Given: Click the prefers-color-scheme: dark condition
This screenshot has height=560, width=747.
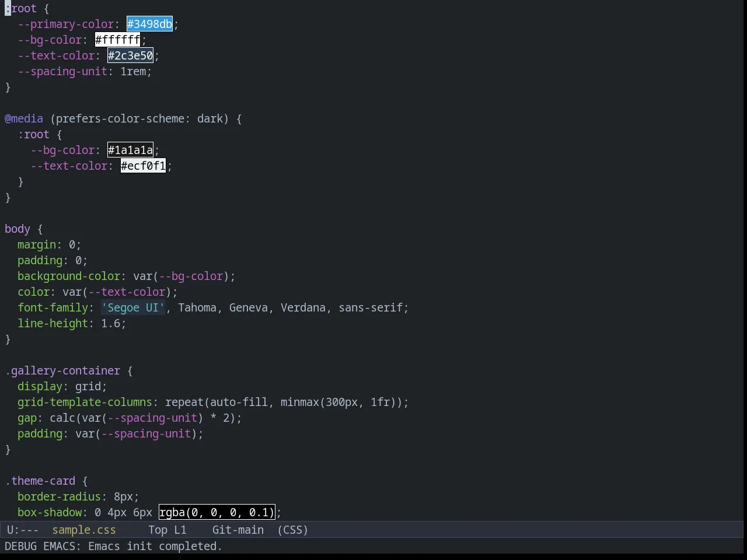Looking at the screenshot, I should 139,118.
